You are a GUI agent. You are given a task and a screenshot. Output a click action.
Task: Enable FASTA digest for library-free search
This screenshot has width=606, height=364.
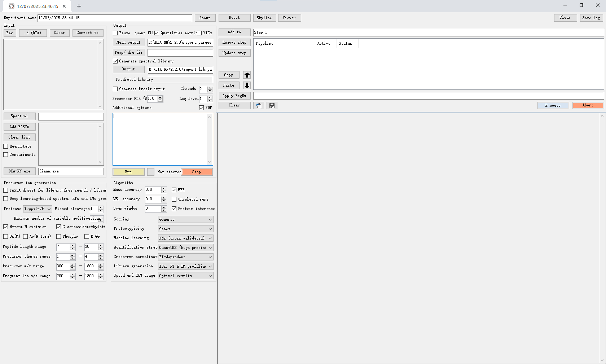pyautogui.click(x=6, y=190)
